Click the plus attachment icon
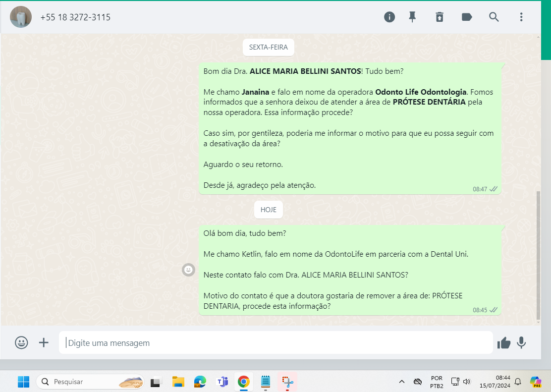This screenshot has height=392, width=551. 44,342
